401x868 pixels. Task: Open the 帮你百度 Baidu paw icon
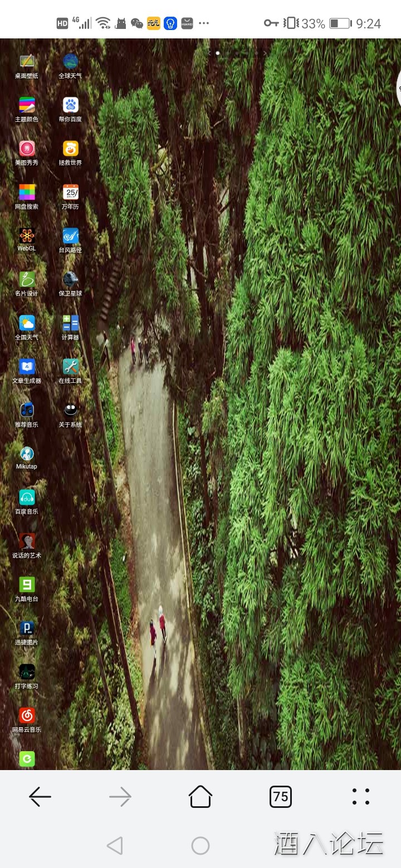pyautogui.click(x=70, y=105)
